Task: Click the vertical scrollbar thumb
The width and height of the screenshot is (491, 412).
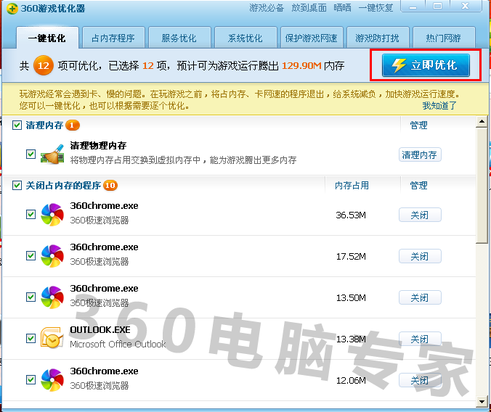Action: [482, 186]
